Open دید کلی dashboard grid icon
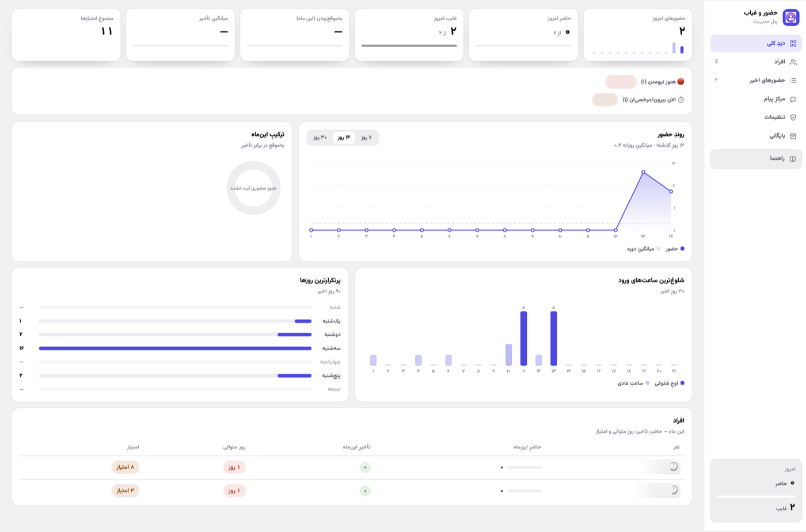Image resolution: width=806 pixels, height=532 pixels. point(793,43)
